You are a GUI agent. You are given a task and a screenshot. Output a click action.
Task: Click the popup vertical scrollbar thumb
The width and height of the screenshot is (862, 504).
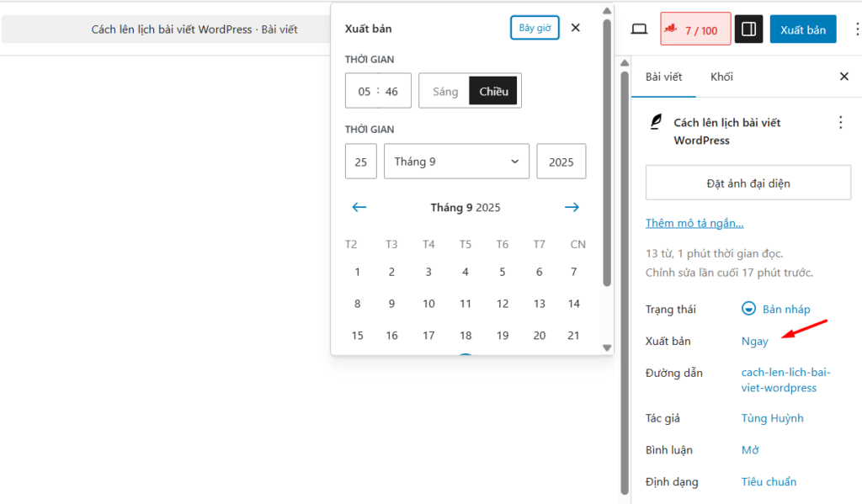[x=607, y=153]
